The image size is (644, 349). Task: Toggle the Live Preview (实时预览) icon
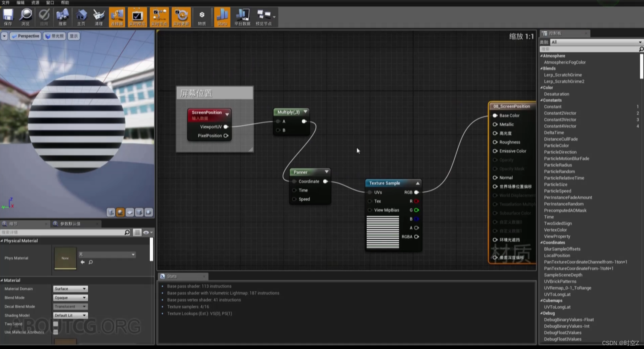137,17
